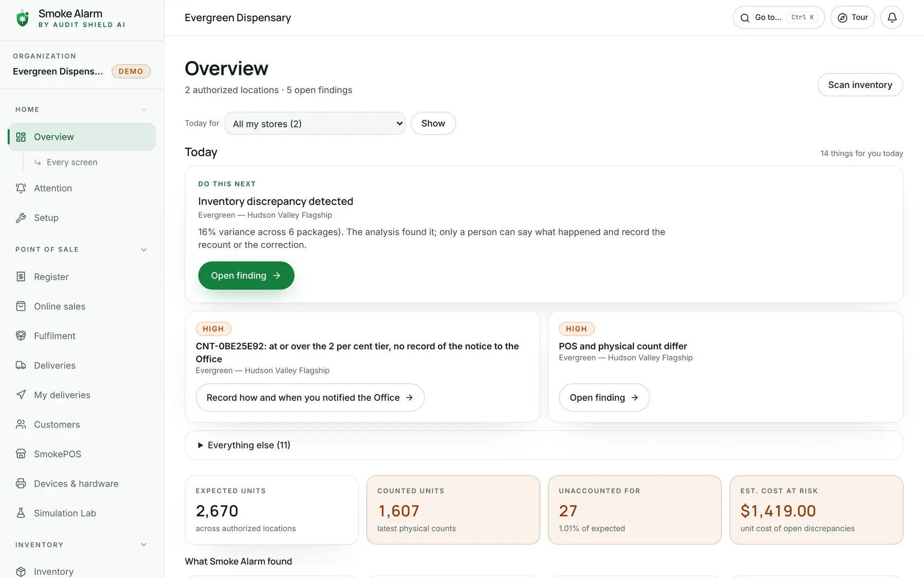Click 'What Smoke Alarm found' heading
This screenshot has width=924, height=578.
click(238, 562)
